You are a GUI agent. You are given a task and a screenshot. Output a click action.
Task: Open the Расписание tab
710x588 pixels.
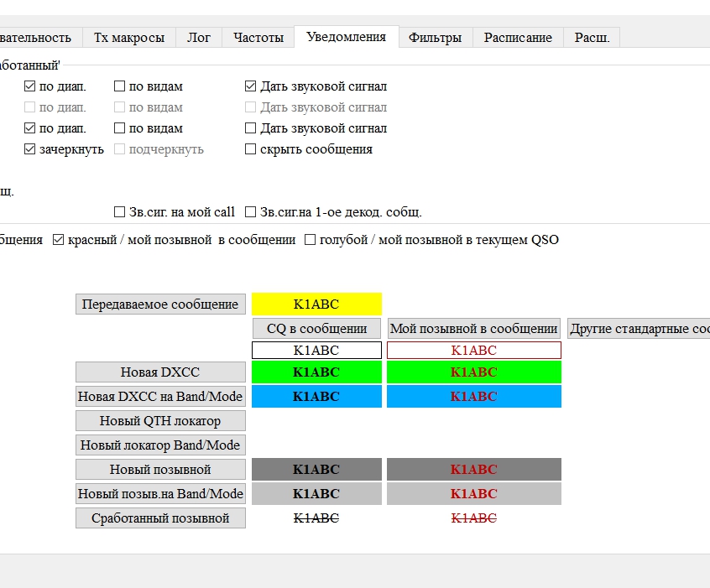pyautogui.click(x=518, y=38)
